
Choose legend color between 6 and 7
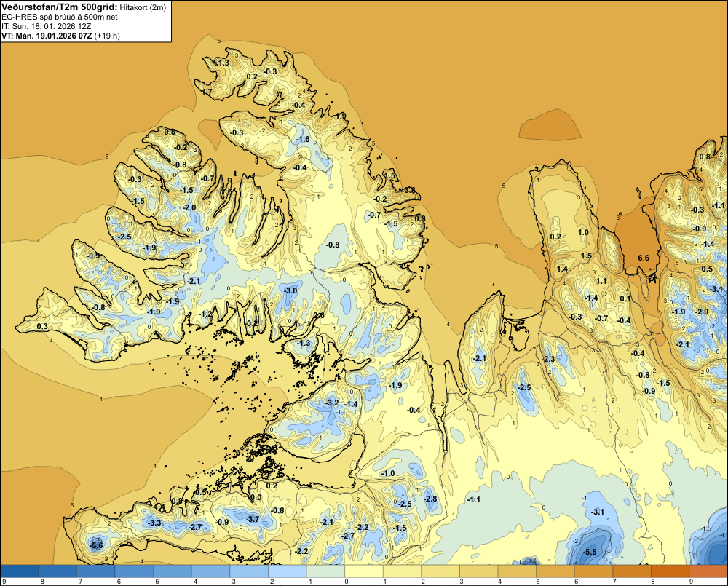pos(593,571)
